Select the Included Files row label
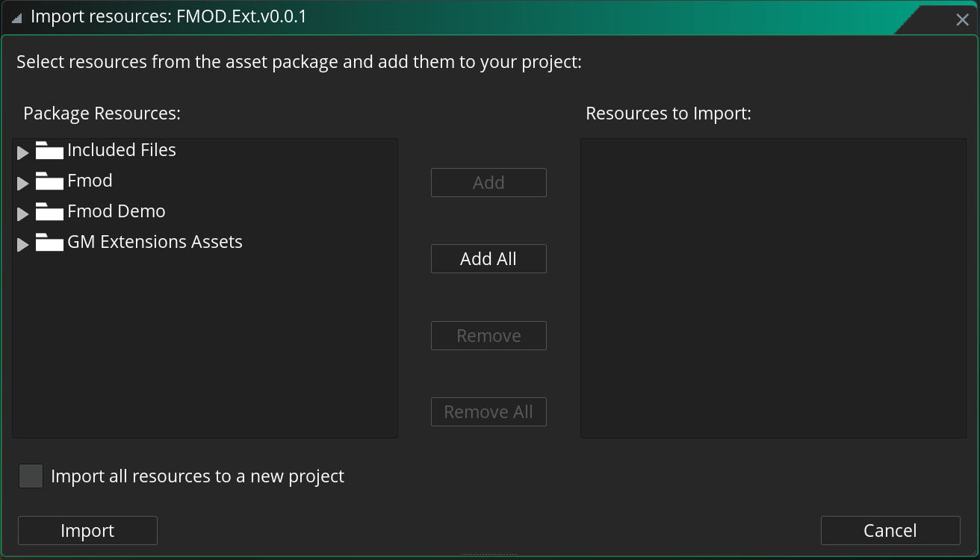 (122, 150)
